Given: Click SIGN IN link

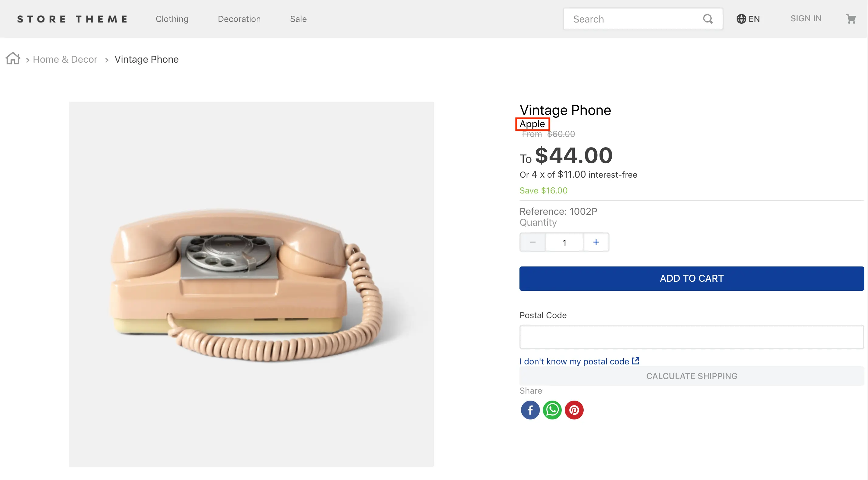Looking at the screenshot, I should pos(806,19).
